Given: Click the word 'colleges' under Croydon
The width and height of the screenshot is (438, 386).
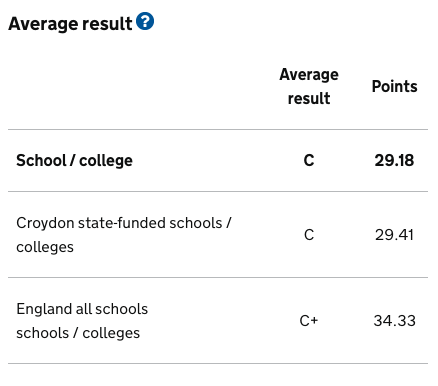Looking at the screenshot, I should coord(45,247).
